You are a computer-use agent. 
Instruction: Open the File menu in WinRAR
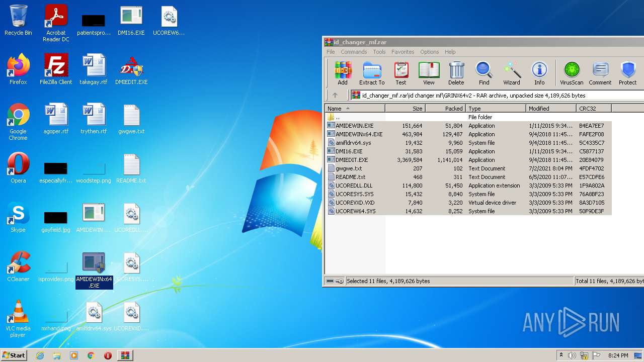click(x=331, y=52)
